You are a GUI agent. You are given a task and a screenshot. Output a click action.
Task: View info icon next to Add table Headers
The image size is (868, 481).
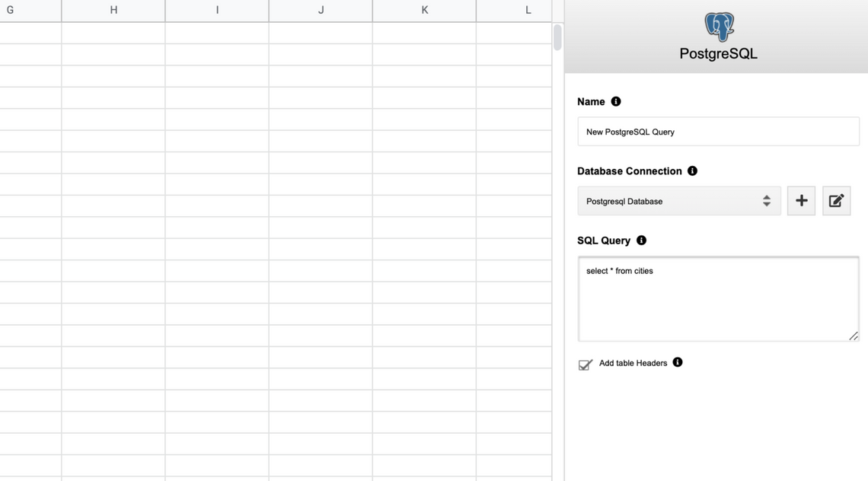point(678,362)
